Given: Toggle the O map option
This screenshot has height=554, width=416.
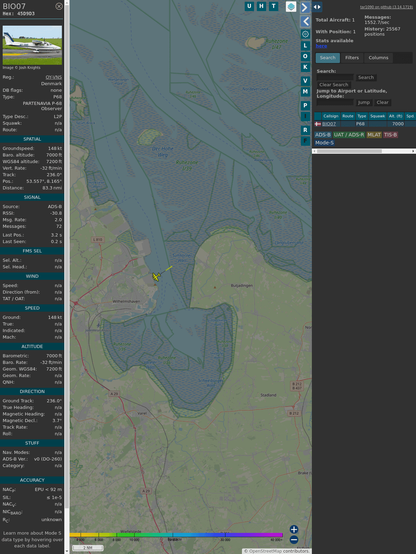Looking at the screenshot, I should click(305, 56).
